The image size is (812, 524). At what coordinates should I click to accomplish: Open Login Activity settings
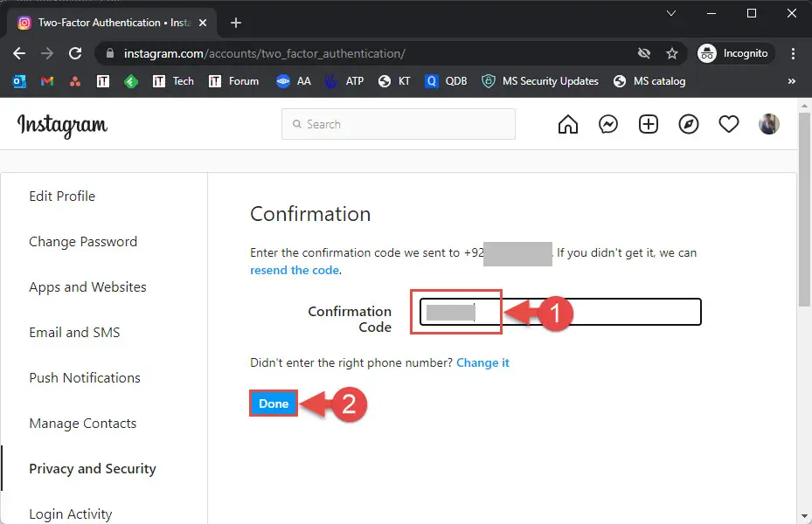click(x=71, y=514)
